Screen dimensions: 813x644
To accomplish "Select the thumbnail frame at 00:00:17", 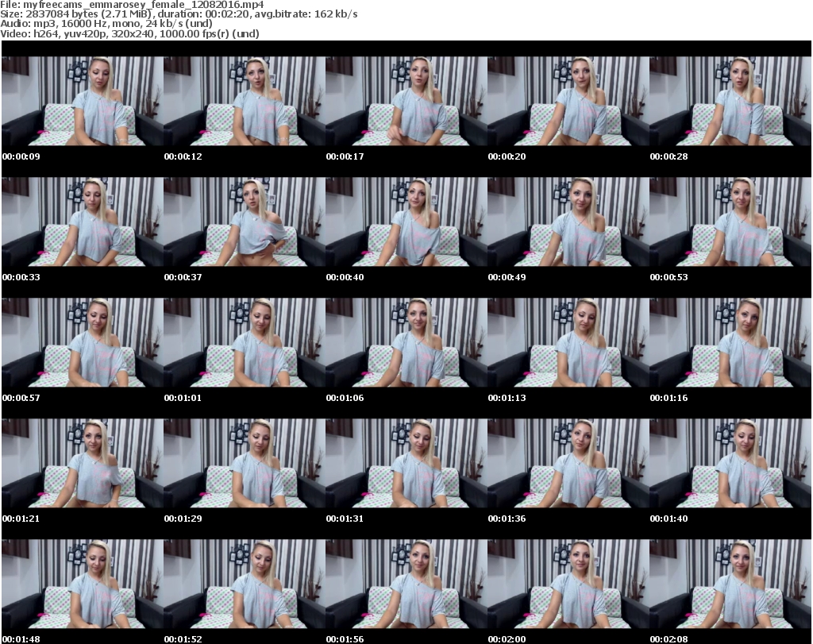I will [x=406, y=101].
